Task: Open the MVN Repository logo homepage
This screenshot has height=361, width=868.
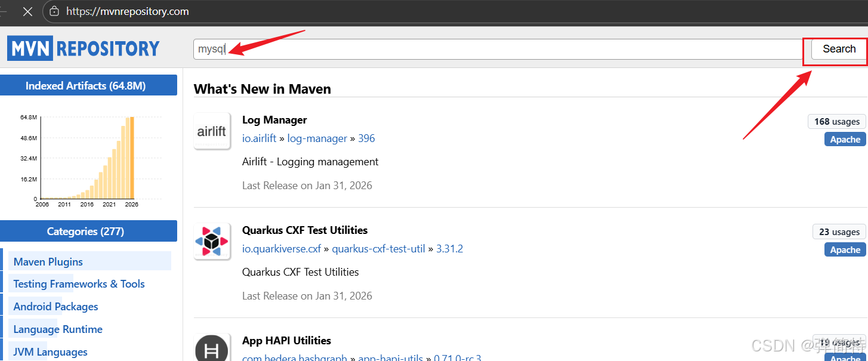Action: 84,48
